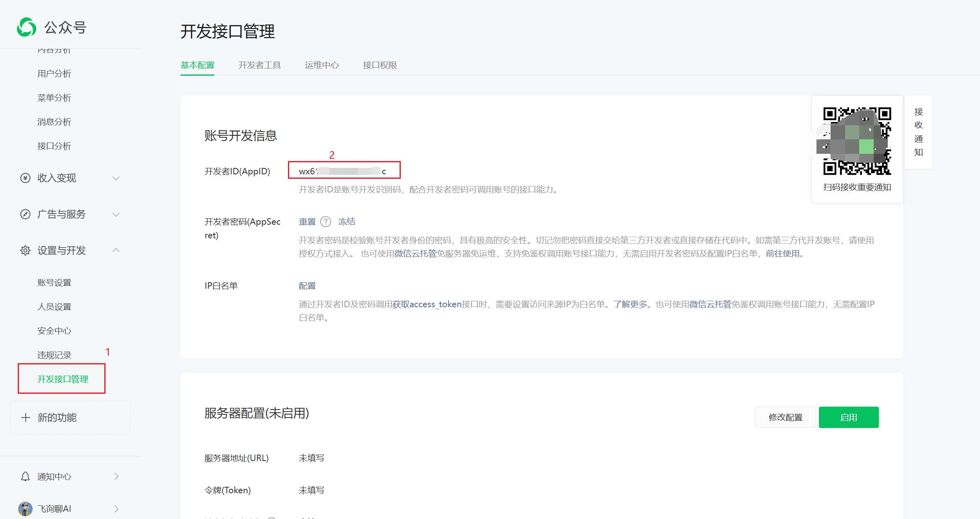Switch to the 开发者工具 tab
The width and height of the screenshot is (980, 519).
[x=259, y=65]
